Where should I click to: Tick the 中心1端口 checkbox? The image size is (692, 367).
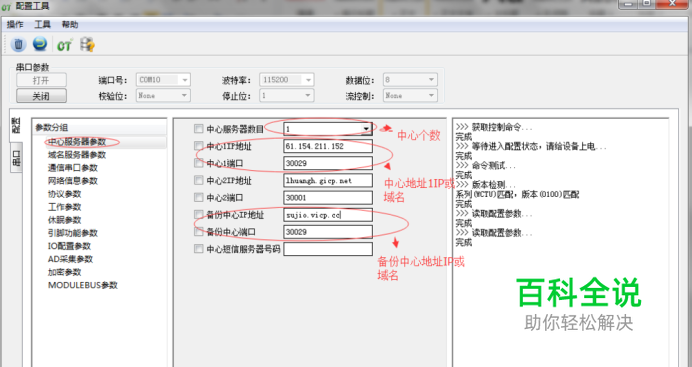(199, 163)
